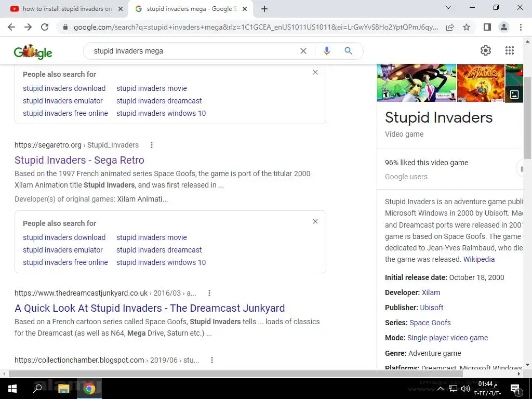Open the Stupid Invaders orange cover thumbnail
The height and width of the screenshot is (399, 532).
[x=481, y=83]
